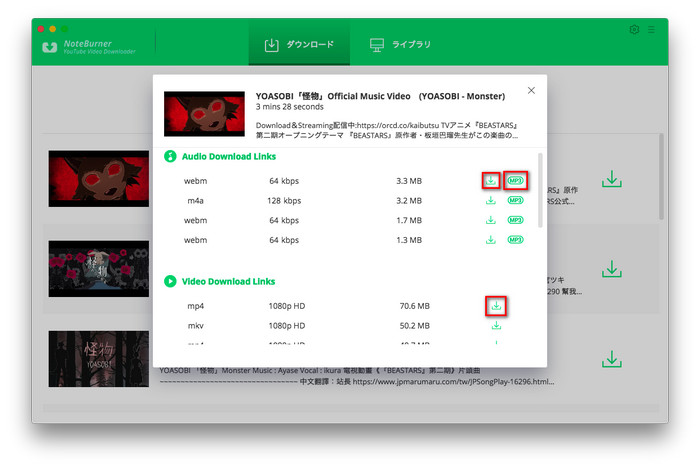Click the 'Video Download Links' heading
Screen dimensions: 700x469
228,282
